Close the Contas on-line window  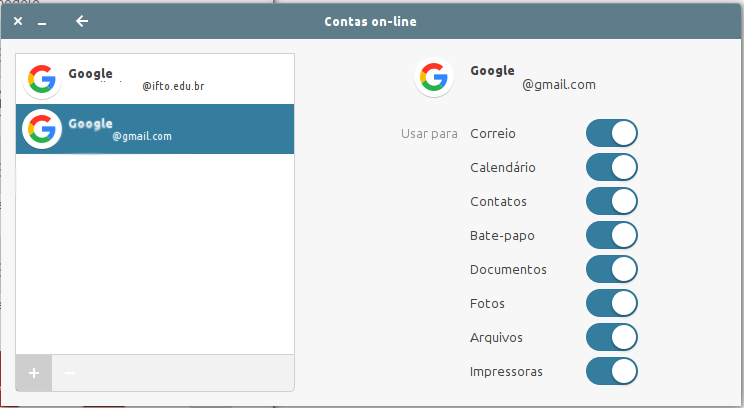pyautogui.click(x=18, y=21)
